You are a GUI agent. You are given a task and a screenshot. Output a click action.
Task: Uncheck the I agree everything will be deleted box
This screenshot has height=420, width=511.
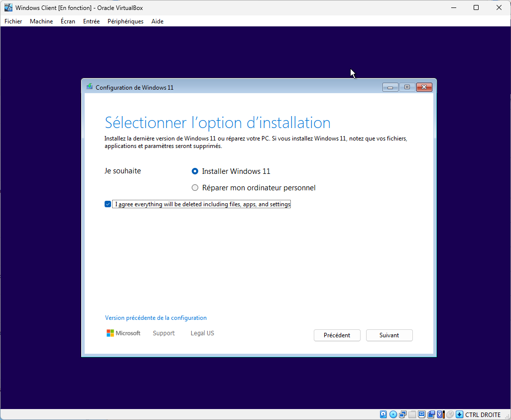[x=108, y=204]
